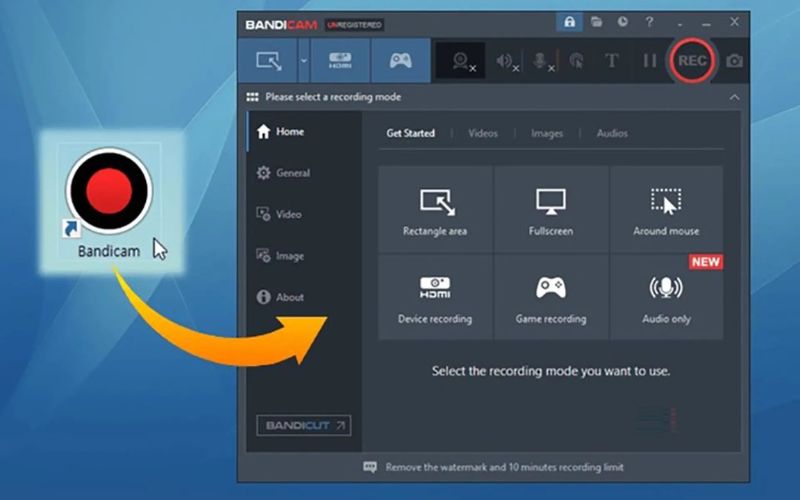This screenshot has height=500, width=800.
Task: Click "Select the recording mode you want to use."
Action: tap(551, 371)
